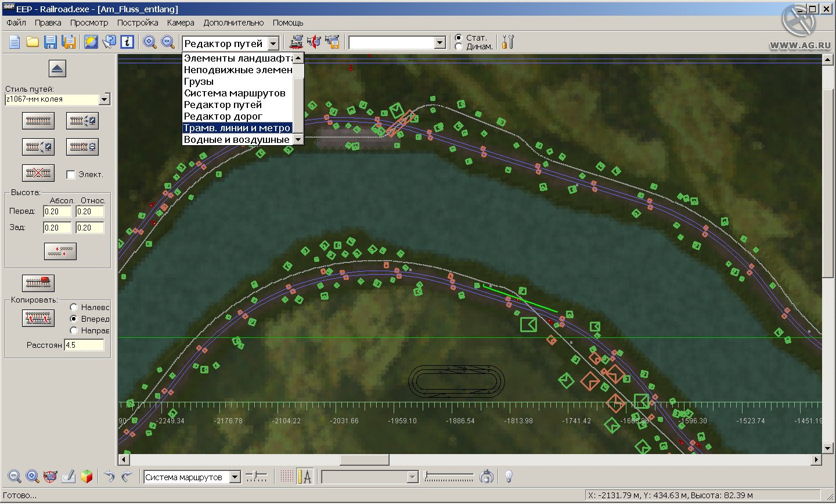Enable the Элект. checkbox
The image size is (836, 504).
71,174
